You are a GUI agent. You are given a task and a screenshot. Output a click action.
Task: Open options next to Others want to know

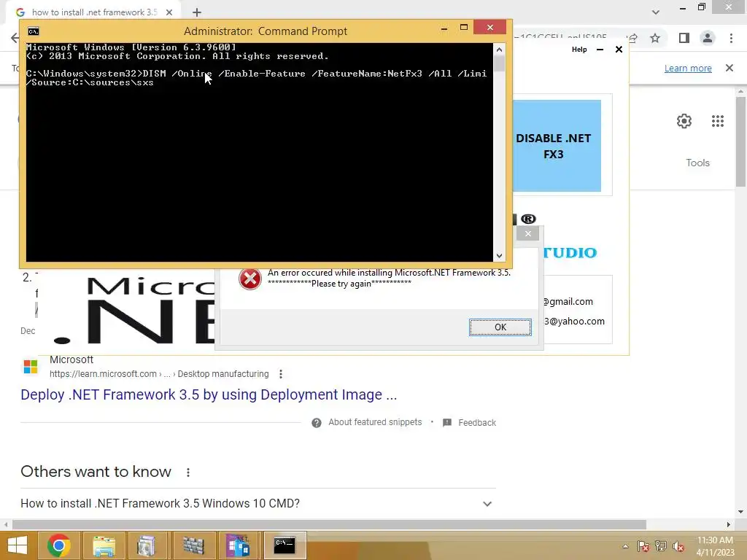[188, 472]
